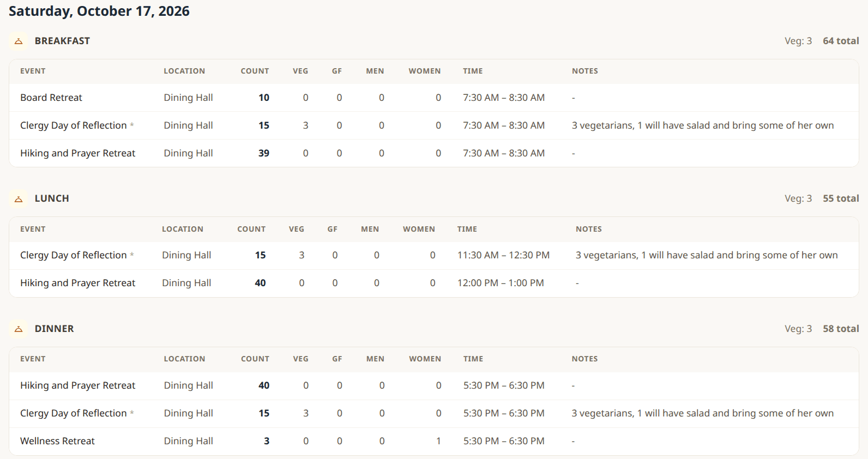Select the LUNCH section heading

pos(52,198)
